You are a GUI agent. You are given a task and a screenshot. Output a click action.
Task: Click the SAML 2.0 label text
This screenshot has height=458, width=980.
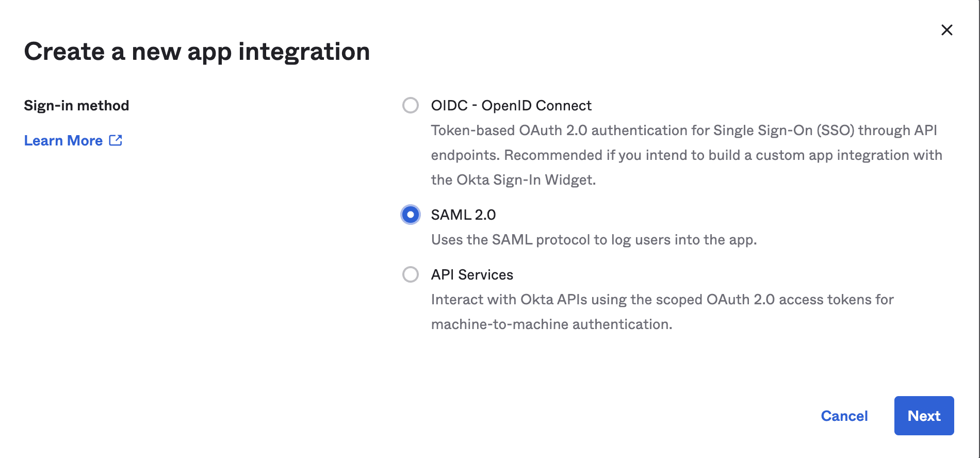pos(463,215)
